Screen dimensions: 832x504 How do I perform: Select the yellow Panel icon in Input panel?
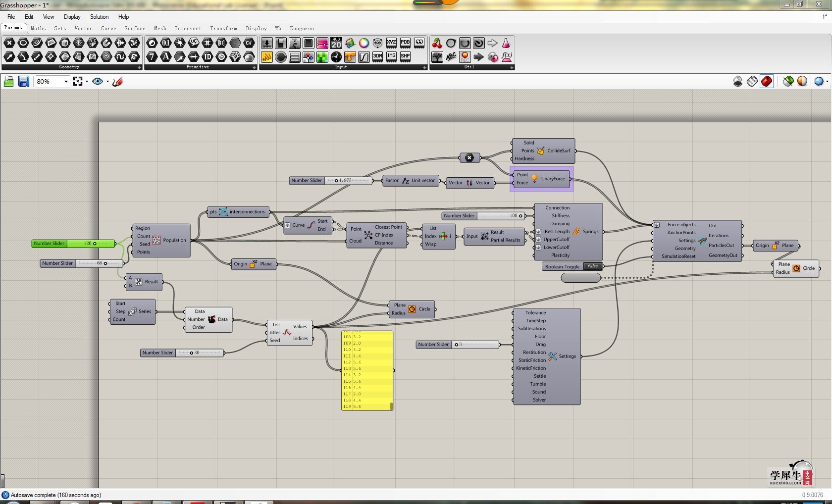click(x=267, y=57)
